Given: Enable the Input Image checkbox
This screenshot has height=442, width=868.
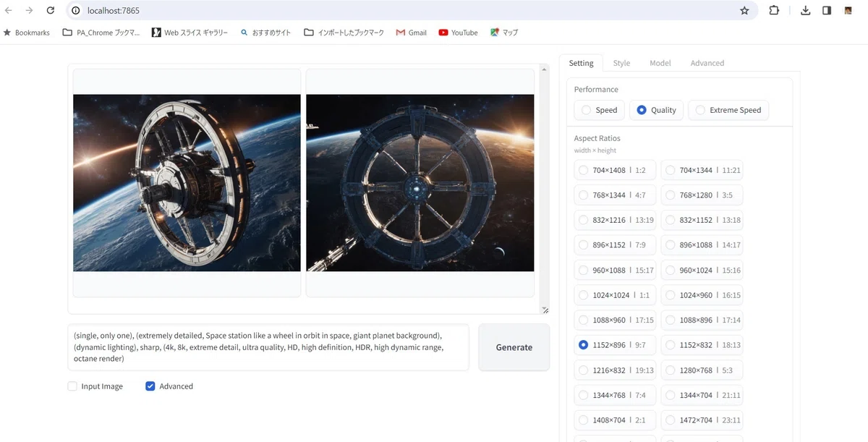Looking at the screenshot, I should [72, 386].
